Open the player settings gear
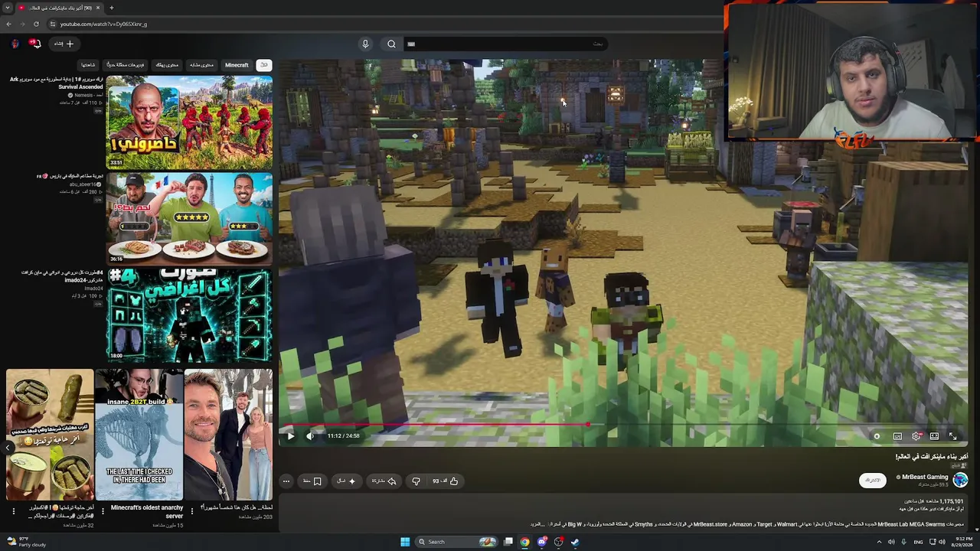Image resolution: width=980 pixels, height=551 pixels. click(x=916, y=436)
